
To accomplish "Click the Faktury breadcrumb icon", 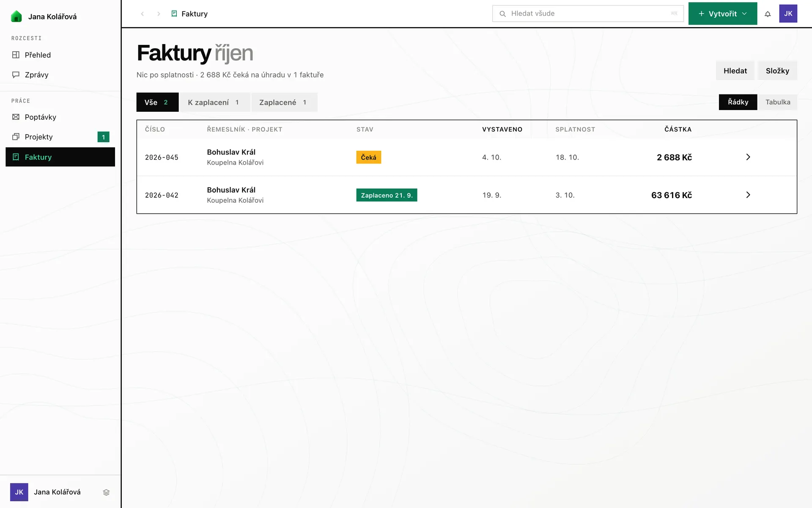I will [x=174, y=14].
